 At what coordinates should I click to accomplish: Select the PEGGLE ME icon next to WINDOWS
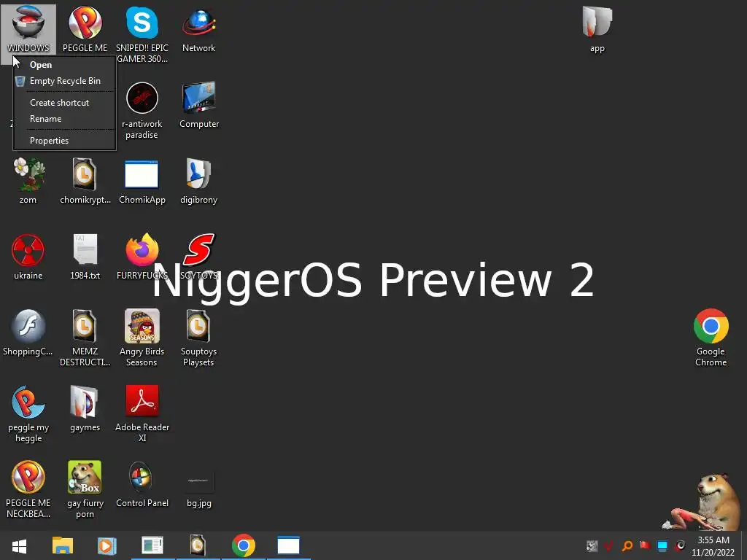coord(85,29)
